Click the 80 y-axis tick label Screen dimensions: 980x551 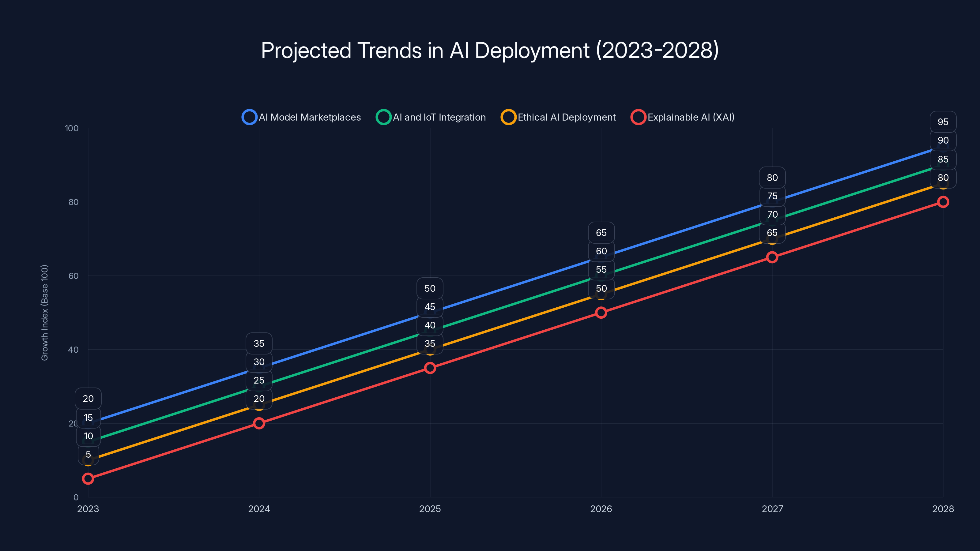coord(73,202)
